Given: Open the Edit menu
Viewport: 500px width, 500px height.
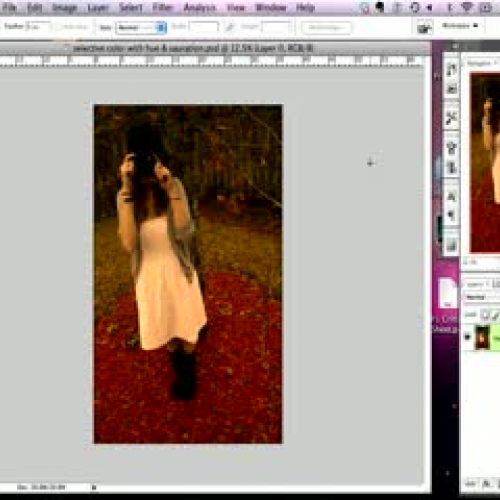Looking at the screenshot, I should [34, 7].
